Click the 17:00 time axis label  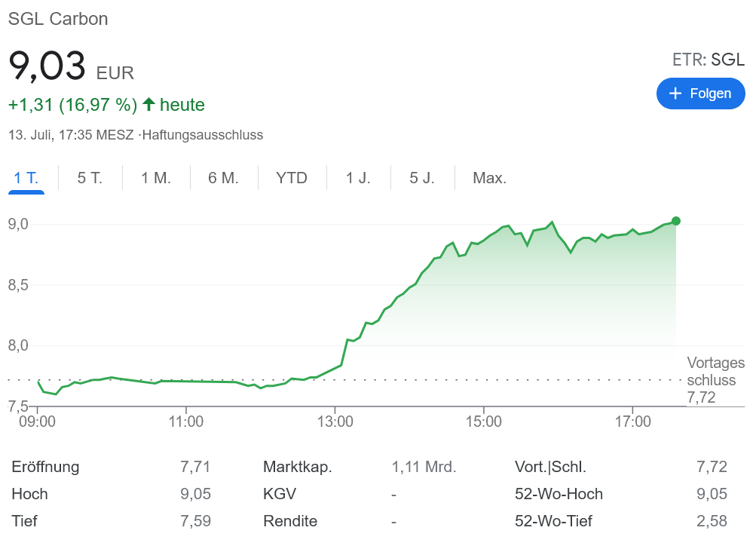(632, 422)
